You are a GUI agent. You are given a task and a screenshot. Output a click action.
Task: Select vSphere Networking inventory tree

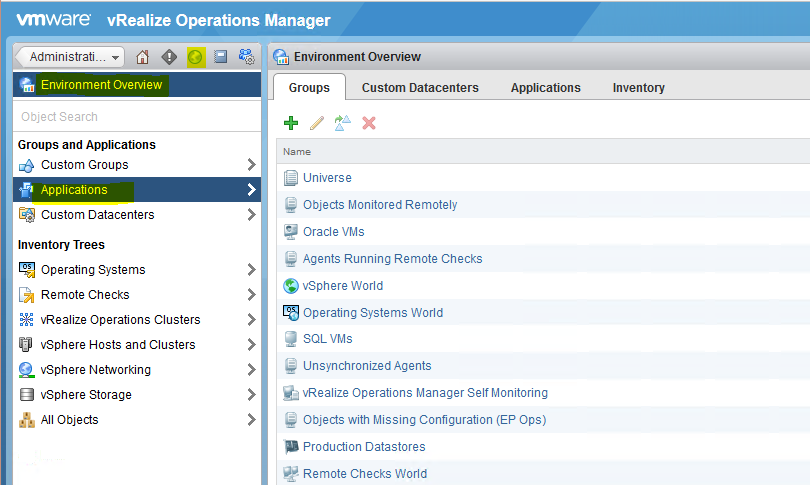(x=96, y=370)
